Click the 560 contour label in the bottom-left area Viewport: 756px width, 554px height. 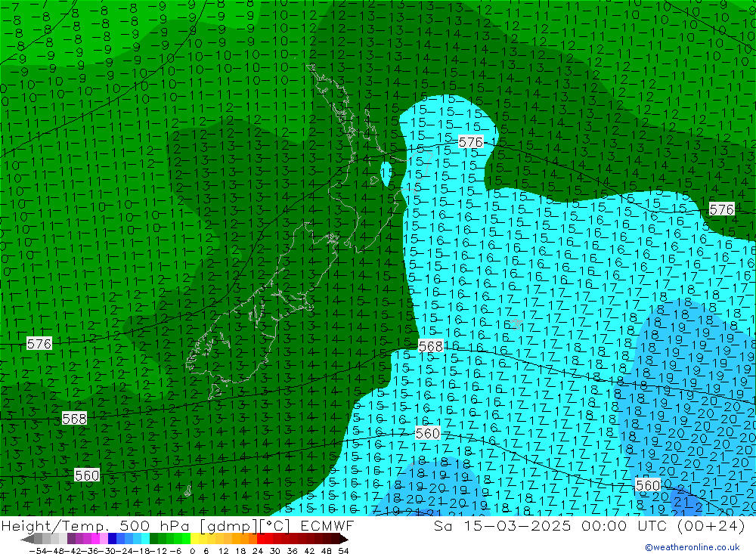tap(87, 475)
